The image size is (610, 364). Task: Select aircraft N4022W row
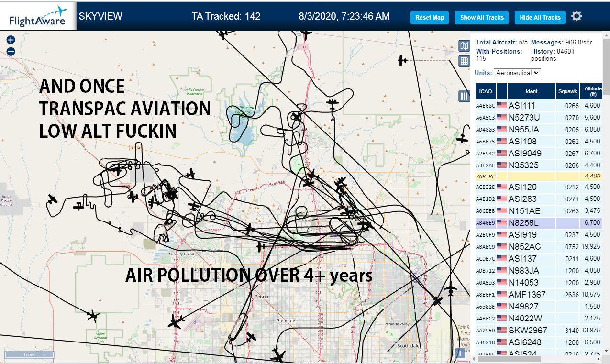point(539,319)
